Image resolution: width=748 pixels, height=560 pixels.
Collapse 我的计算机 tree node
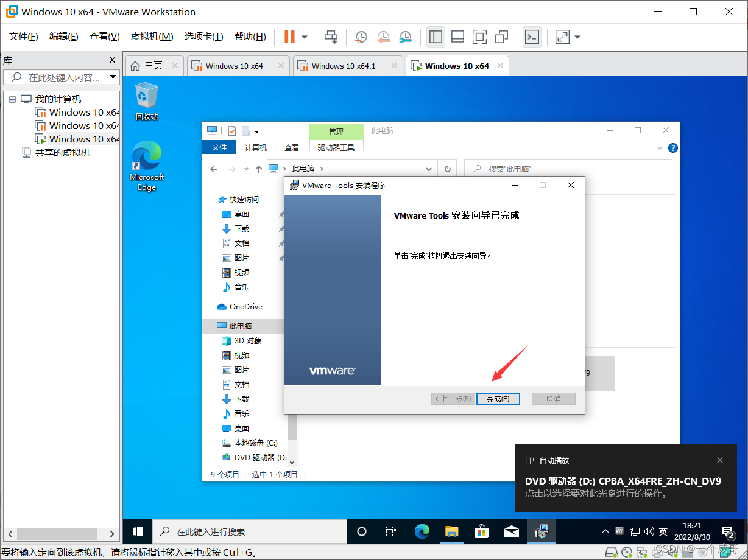(x=12, y=99)
